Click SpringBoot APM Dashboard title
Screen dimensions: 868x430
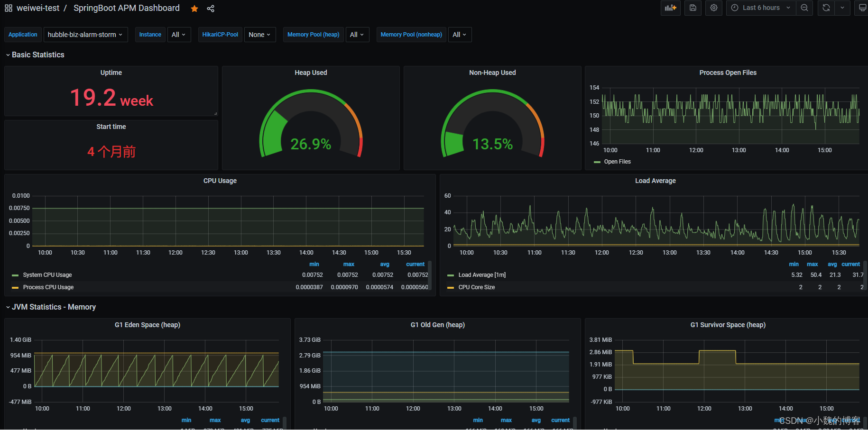tap(127, 8)
